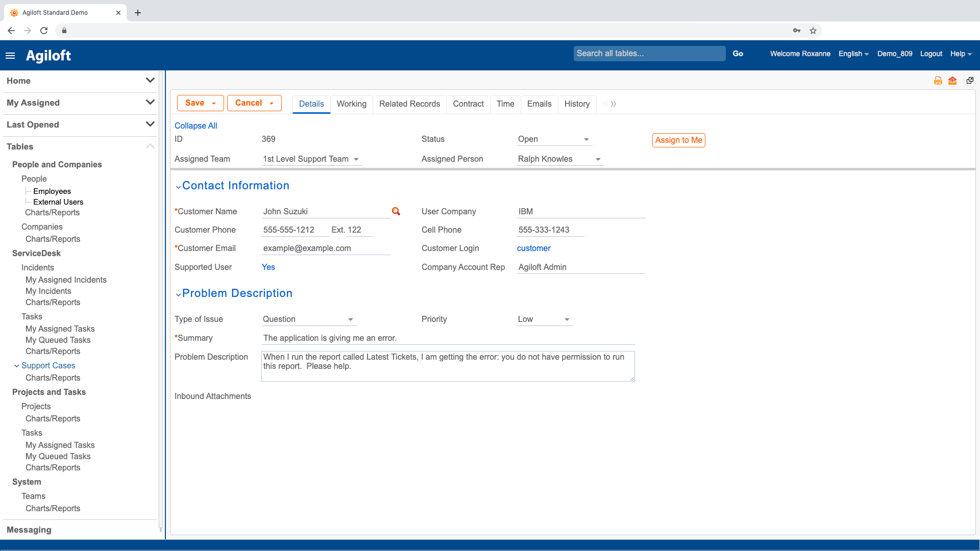Viewport: 980px width, 551px height.
Task: Click the double-arrow more tabs icon
Action: (614, 104)
